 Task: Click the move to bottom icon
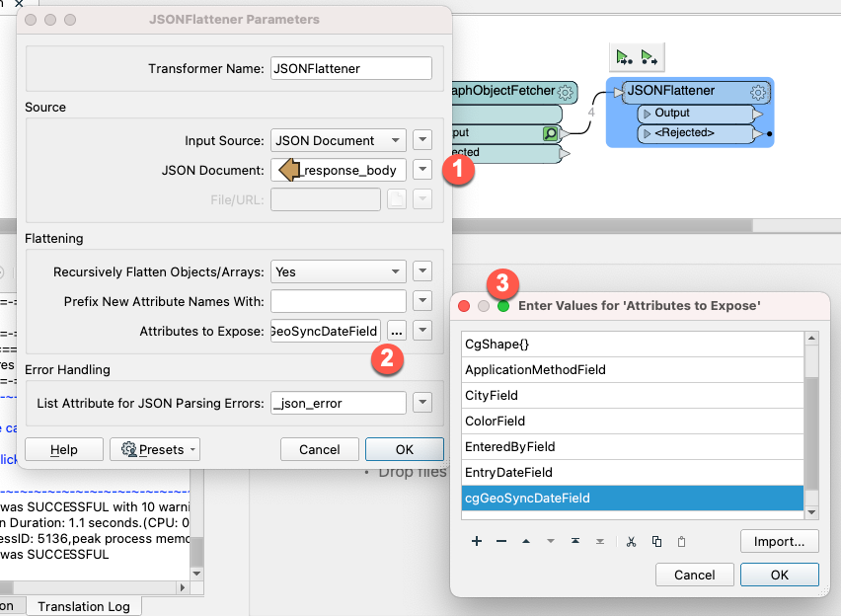(x=600, y=541)
